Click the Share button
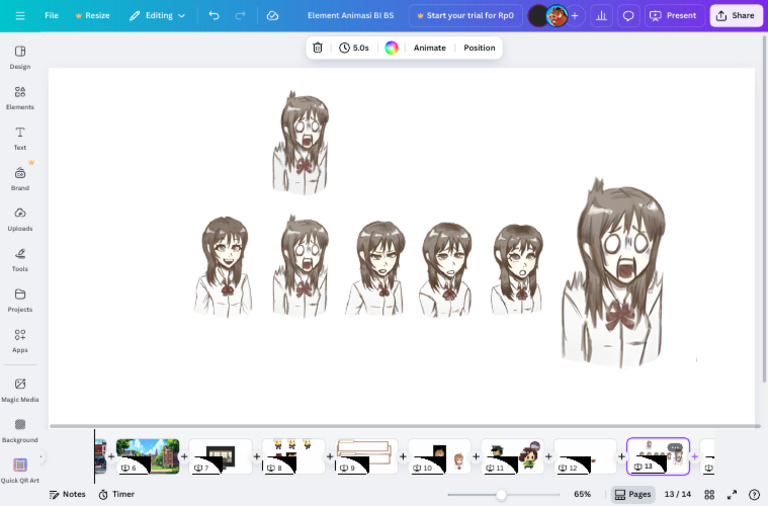Image resolution: width=768 pixels, height=506 pixels. click(736, 16)
